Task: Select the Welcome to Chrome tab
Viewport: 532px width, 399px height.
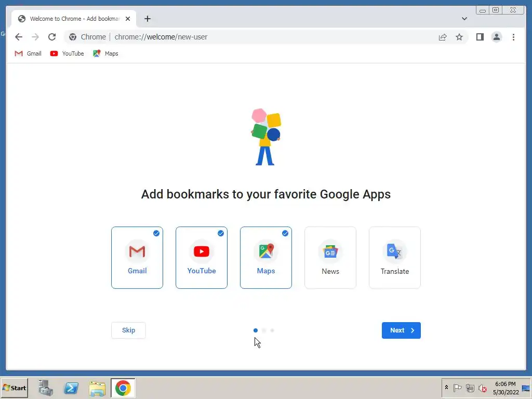Action: point(74,19)
